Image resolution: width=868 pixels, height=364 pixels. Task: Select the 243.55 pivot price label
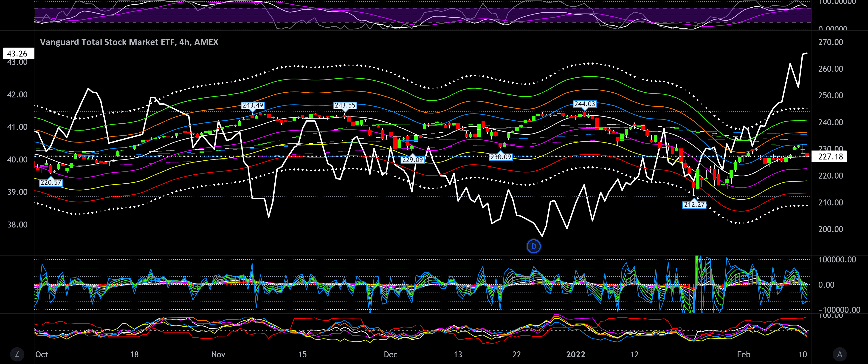click(x=345, y=105)
